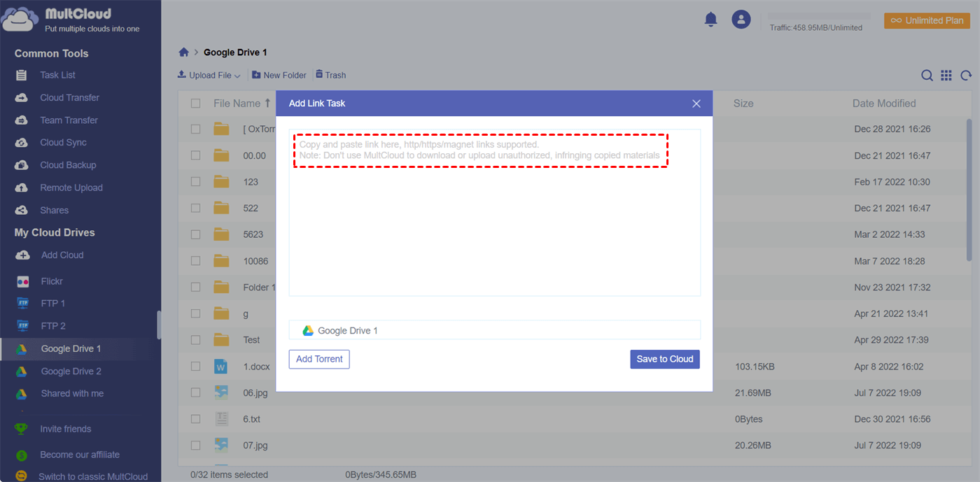980x482 pixels.
Task: Check the box for 07.jpg
Action: [x=196, y=445]
